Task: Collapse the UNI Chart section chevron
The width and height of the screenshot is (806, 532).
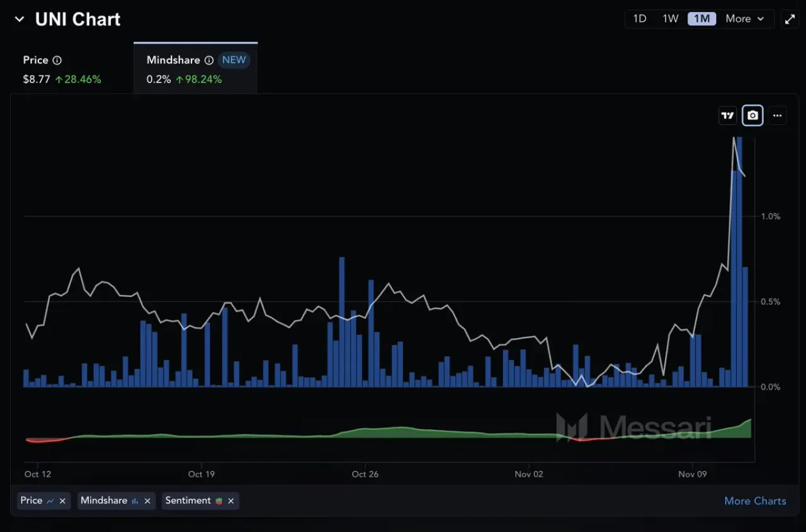Action: pyautogui.click(x=20, y=20)
